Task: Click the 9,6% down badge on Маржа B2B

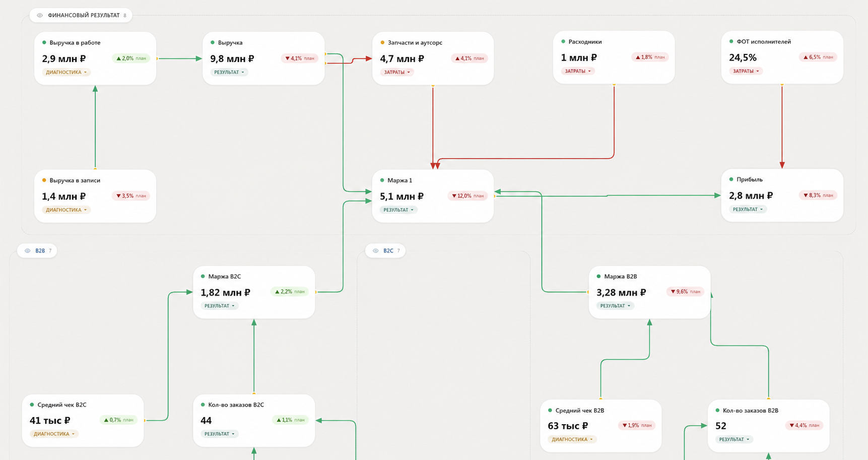Action: (685, 292)
